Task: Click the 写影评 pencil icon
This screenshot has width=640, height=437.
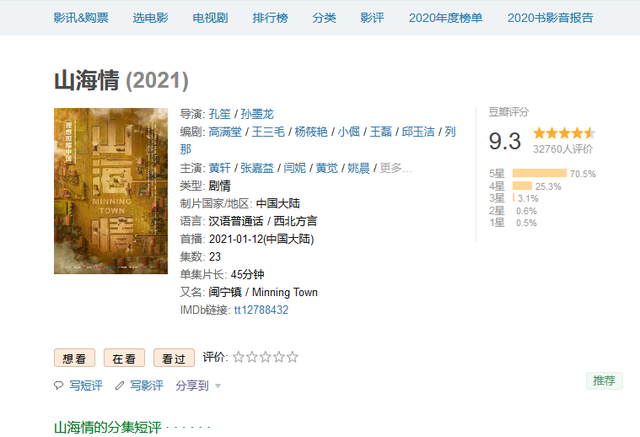Action: [119, 385]
